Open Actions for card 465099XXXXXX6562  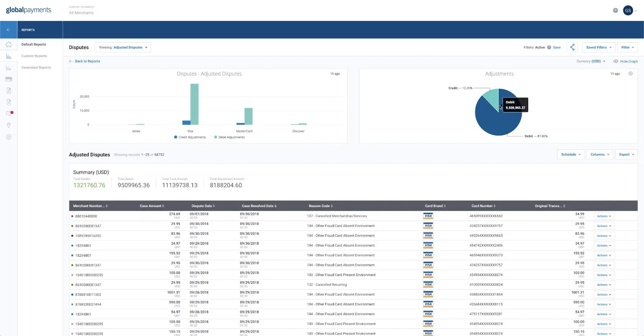tap(604, 216)
